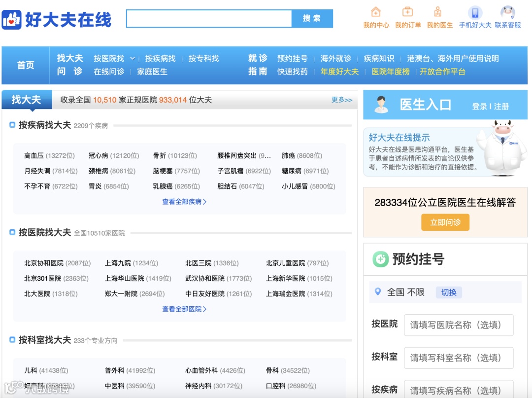The width and height of the screenshot is (532, 398).
Task: Open 我的医生 doctor icon
Action: [438, 12]
